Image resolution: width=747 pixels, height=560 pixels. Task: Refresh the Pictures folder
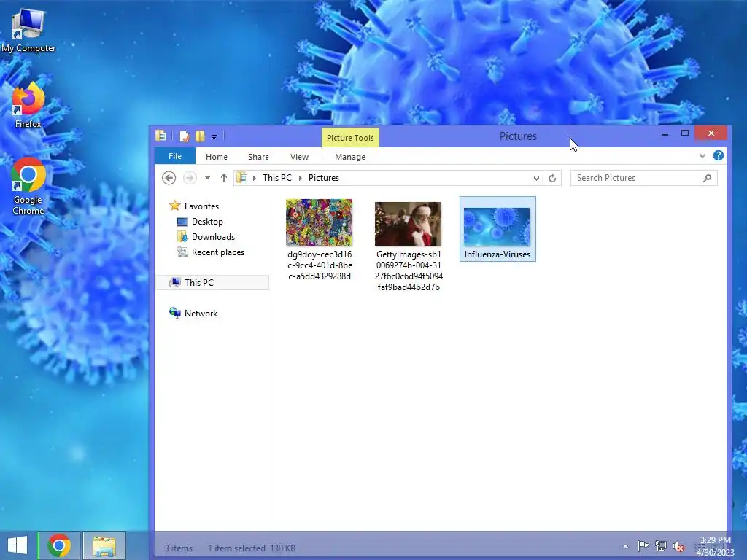552,178
